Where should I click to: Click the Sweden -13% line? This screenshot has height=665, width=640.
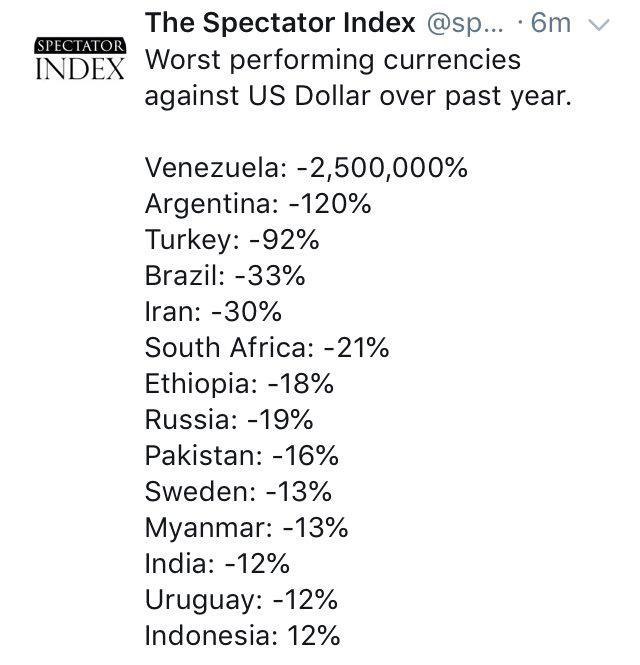tap(238, 492)
